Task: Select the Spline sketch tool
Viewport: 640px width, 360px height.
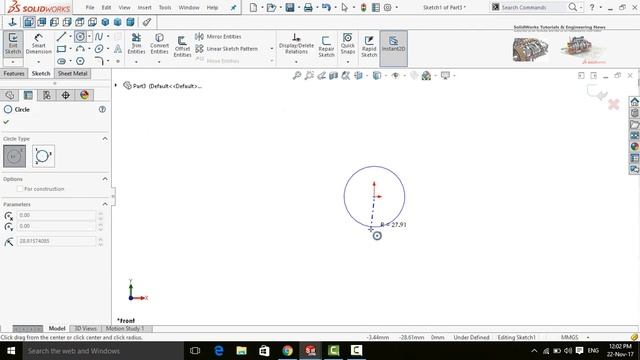Action: point(99,37)
